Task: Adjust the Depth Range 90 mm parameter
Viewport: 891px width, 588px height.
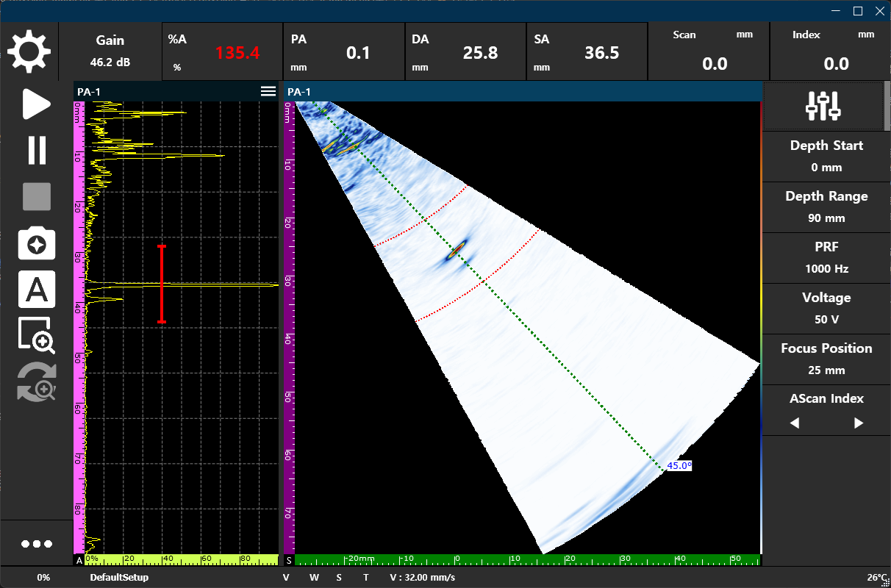Action: (826, 207)
